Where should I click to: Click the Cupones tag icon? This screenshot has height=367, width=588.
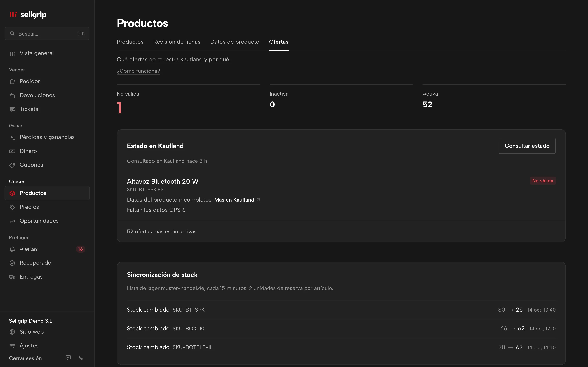12,165
